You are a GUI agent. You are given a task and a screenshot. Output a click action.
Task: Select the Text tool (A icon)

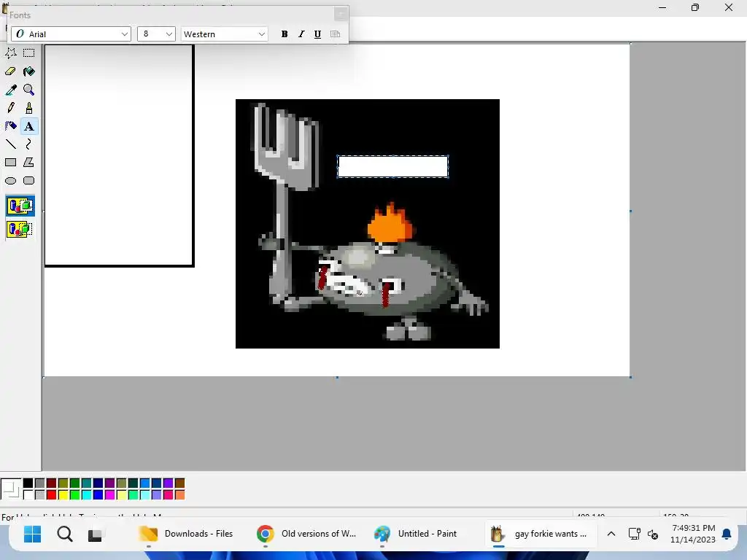point(29,126)
